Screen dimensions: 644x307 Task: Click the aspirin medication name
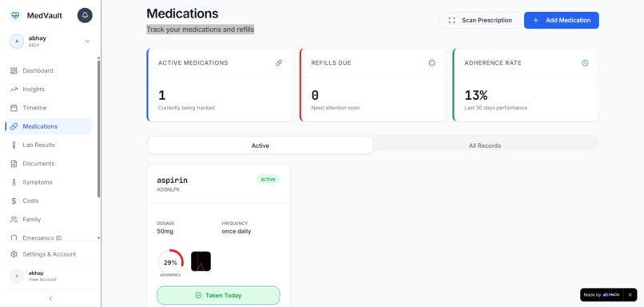point(172,180)
